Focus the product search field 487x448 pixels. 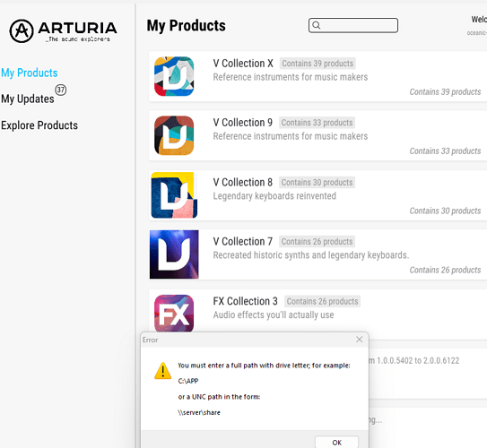[x=353, y=25]
